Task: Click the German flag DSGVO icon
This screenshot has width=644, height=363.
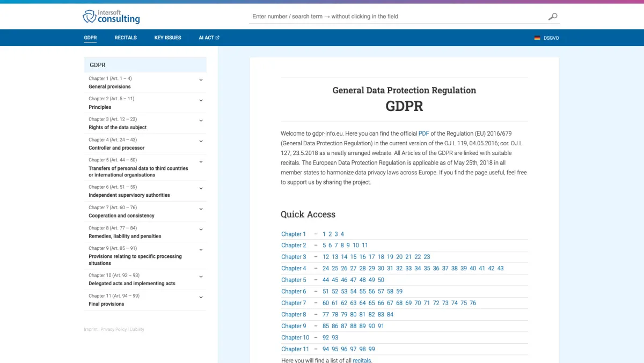Action: click(x=537, y=38)
